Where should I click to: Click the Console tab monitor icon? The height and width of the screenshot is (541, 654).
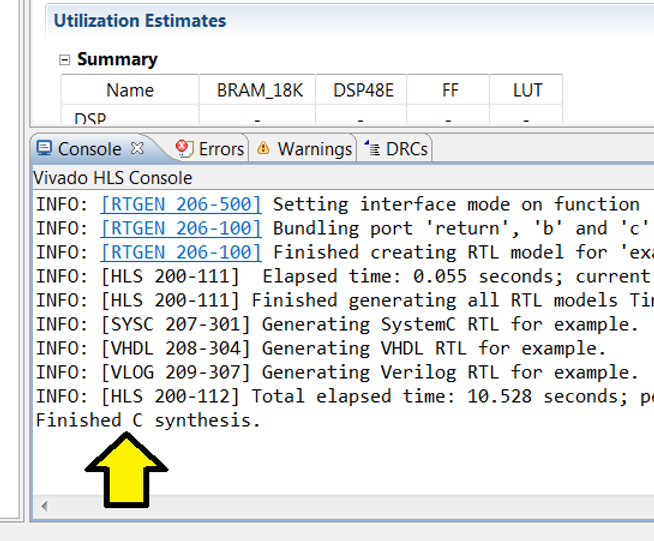click(44, 148)
